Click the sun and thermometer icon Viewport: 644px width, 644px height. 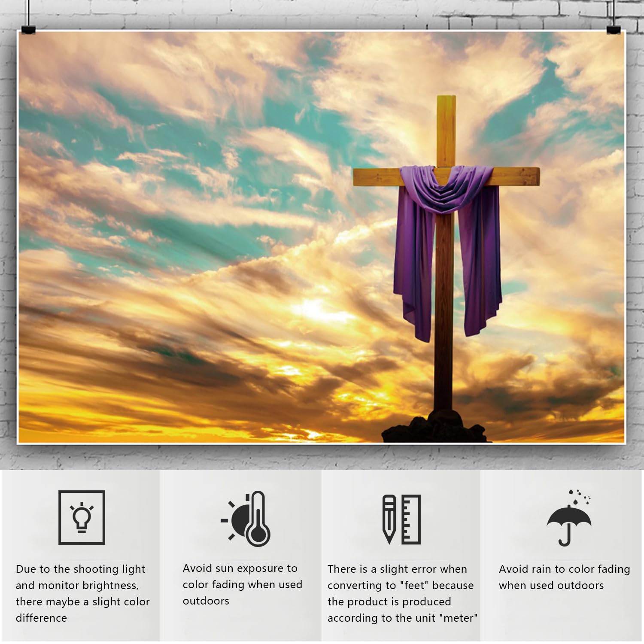click(246, 519)
